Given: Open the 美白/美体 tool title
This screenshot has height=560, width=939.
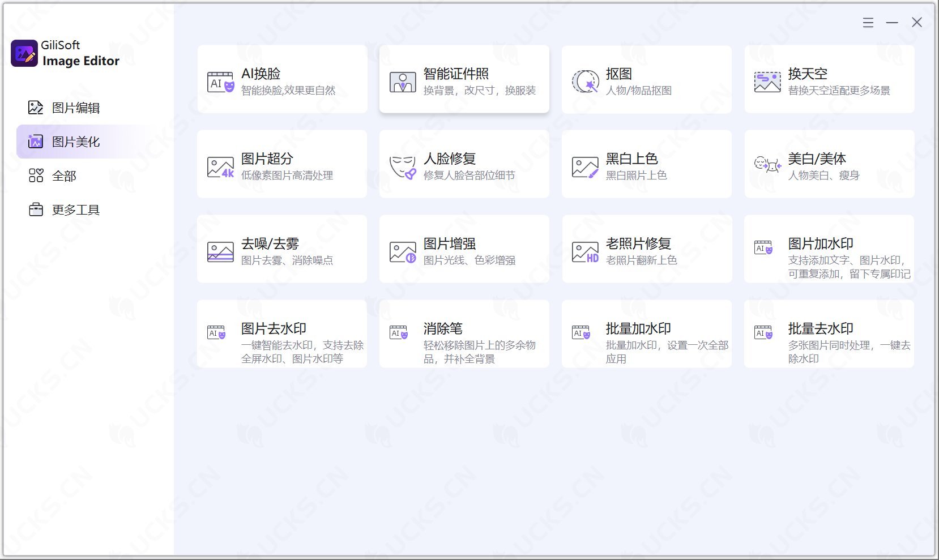Looking at the screenshot, I should pos(817,159).
